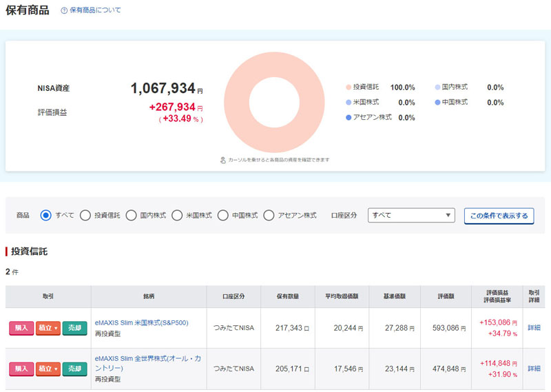
Task: Expand 積立 dropdown for オール・カントリー fund
Action: pyautogui.click(x=48, y=369)
